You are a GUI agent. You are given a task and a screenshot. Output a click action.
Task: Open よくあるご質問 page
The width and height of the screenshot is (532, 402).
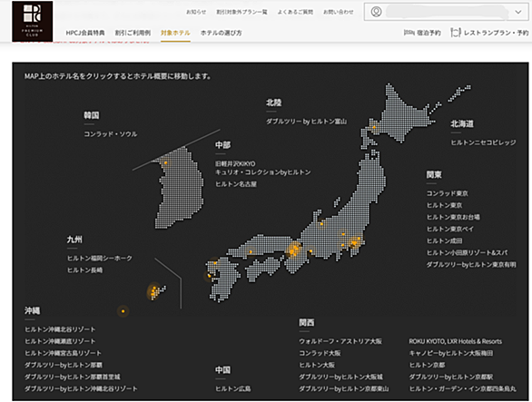tap(295, 12)
